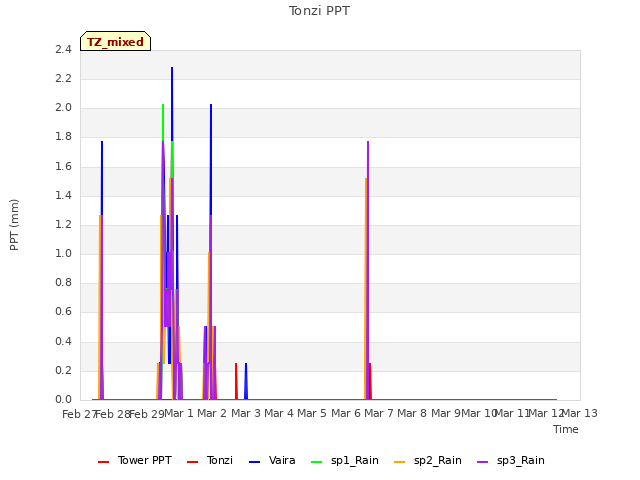Click the orange sp2_Rain legend swatch

tap(400, 462)
